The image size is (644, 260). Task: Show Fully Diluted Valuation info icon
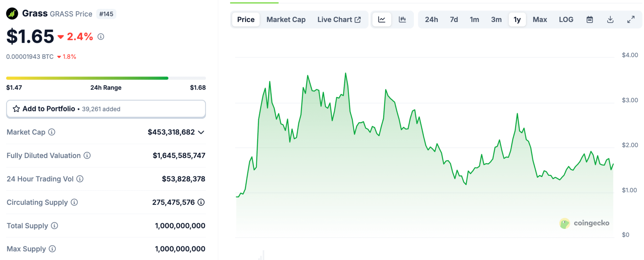pos(87,155)
